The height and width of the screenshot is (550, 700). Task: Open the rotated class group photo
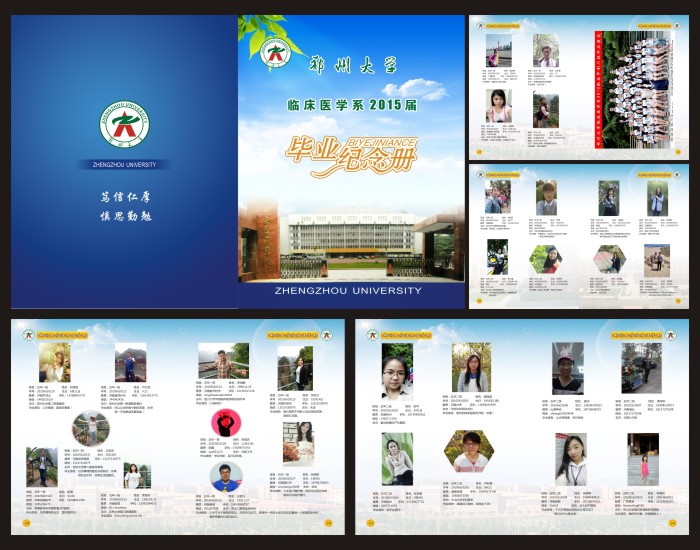coord(634,89)
